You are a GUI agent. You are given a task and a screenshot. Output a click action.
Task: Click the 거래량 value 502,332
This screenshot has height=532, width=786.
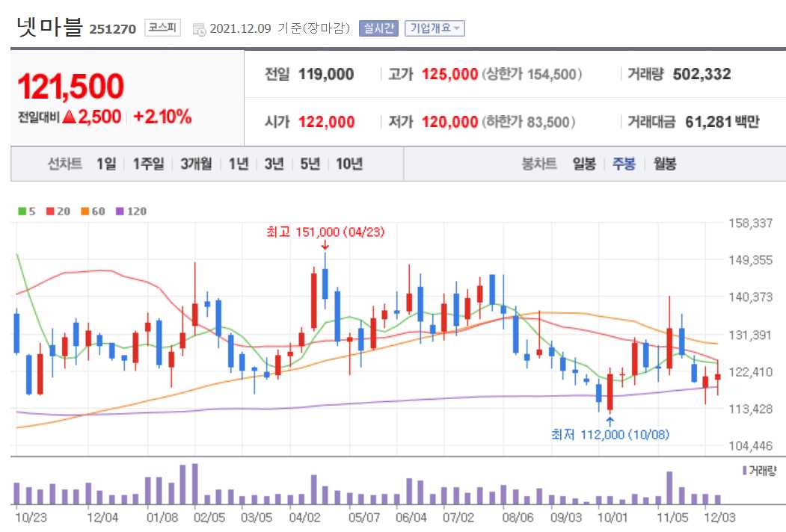point(701,75)
